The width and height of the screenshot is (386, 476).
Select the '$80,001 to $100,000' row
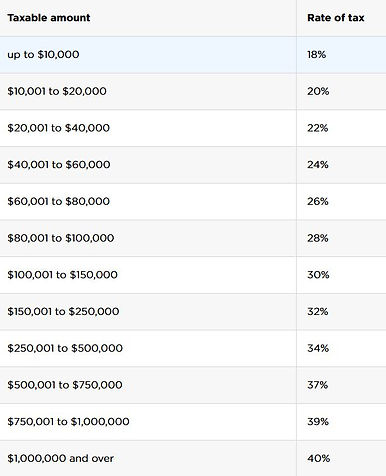[x=193, y=238]
